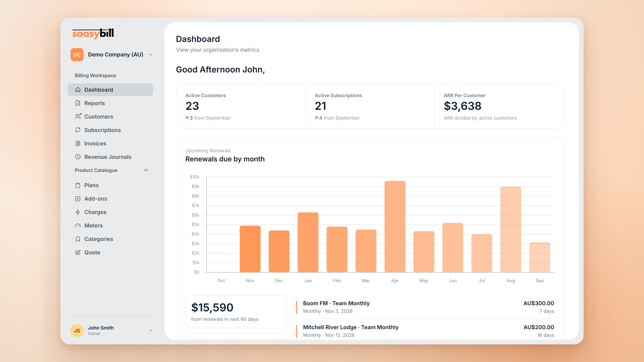Viewport: 644px width, 362px height.
Task: Click the Charges lightning bolt icon
Action: 78,212
